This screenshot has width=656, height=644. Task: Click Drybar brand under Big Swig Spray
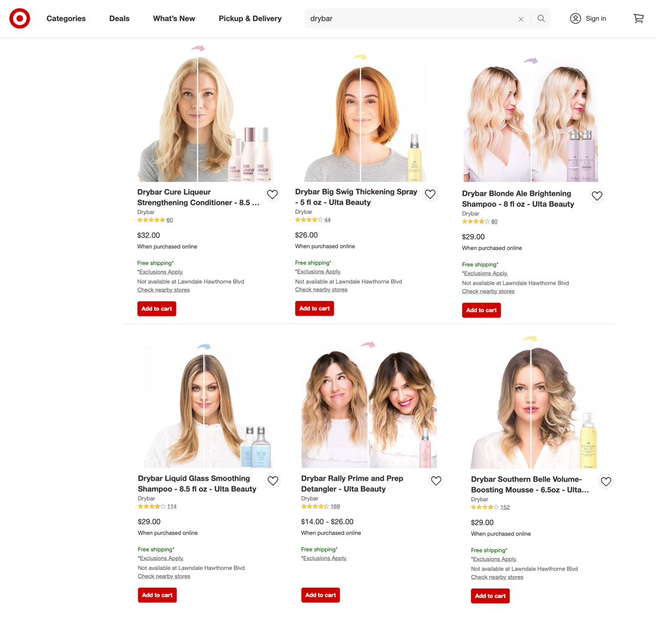(303, 212)
